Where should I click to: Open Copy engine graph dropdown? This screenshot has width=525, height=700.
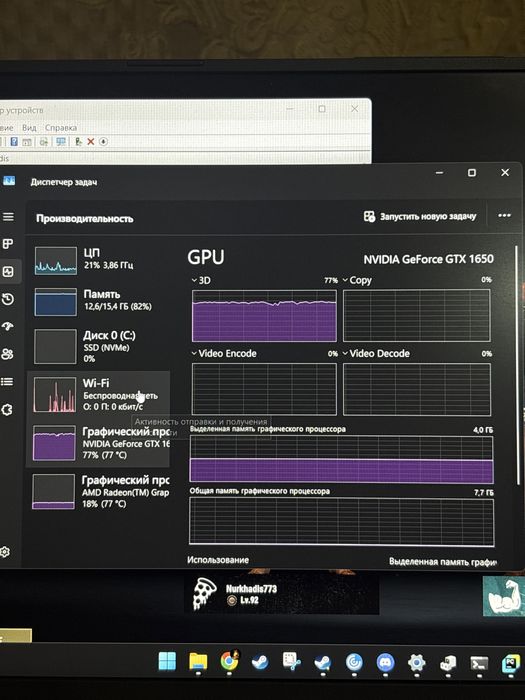(357, 280)
